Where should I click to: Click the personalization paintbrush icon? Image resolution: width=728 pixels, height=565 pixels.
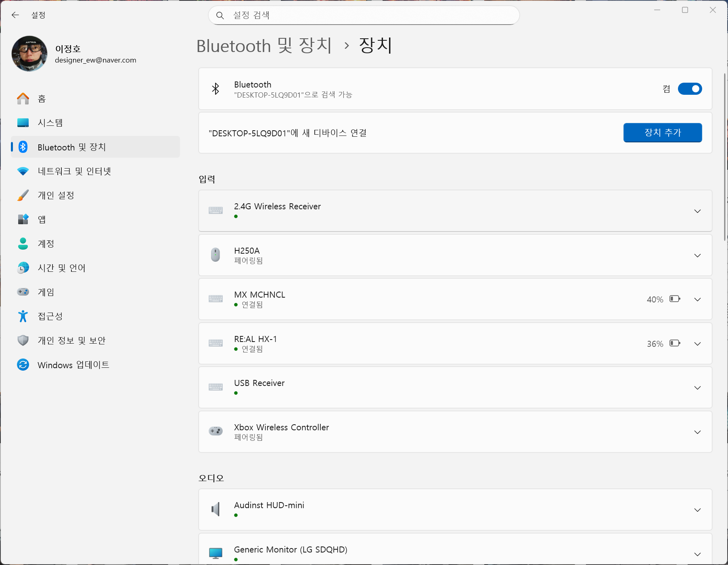coord(23,195)
